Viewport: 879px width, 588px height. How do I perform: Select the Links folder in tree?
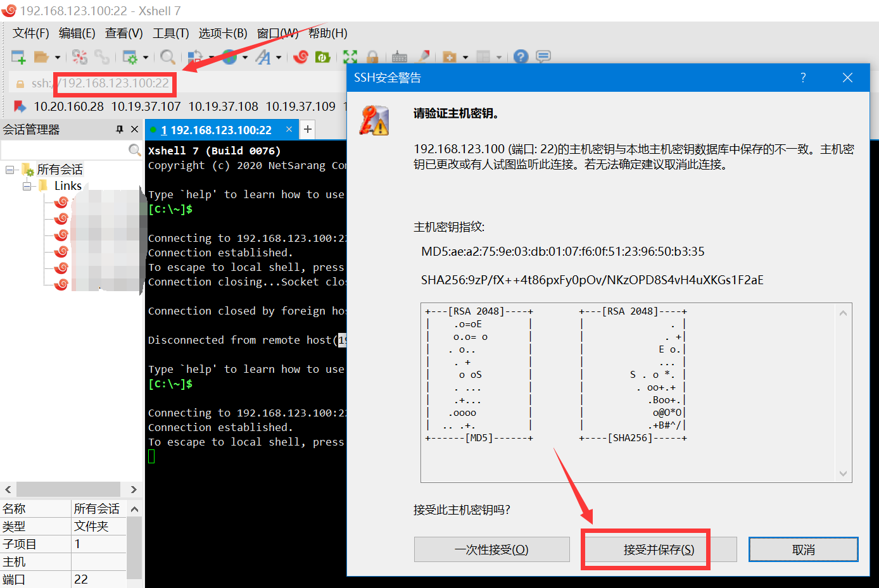tap(68, 185)
